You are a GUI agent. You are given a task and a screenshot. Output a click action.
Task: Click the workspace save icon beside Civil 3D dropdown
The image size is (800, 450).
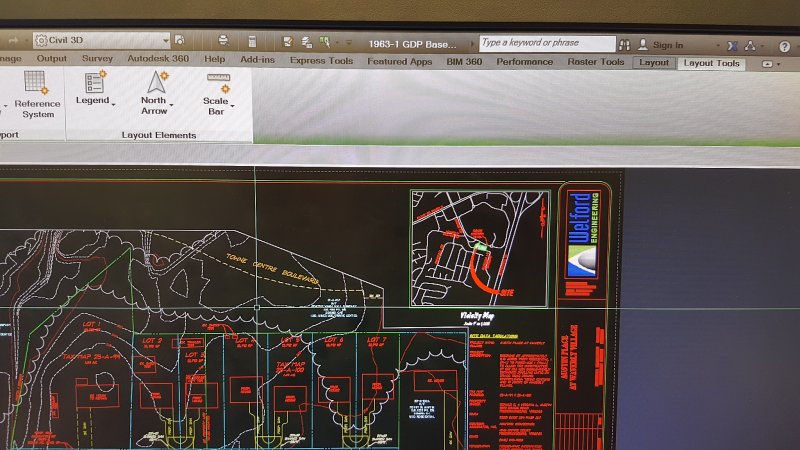coord(180,40)
